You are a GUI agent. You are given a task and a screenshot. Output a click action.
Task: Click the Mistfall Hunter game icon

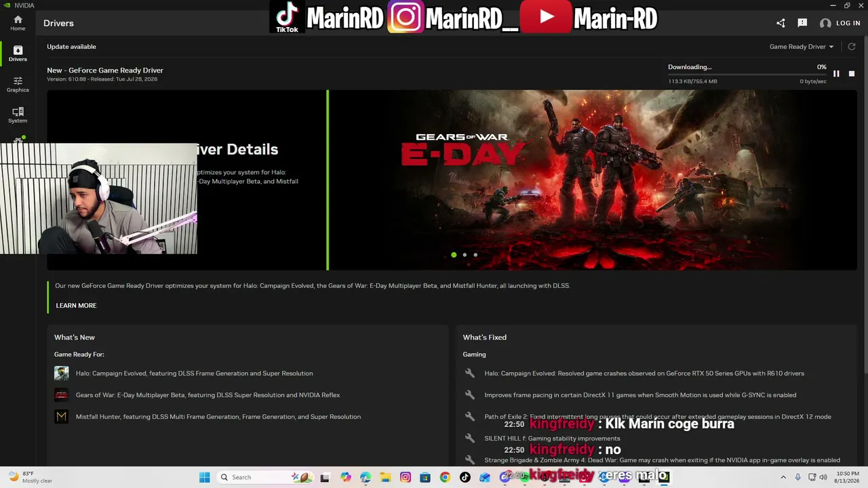[62, 417]
